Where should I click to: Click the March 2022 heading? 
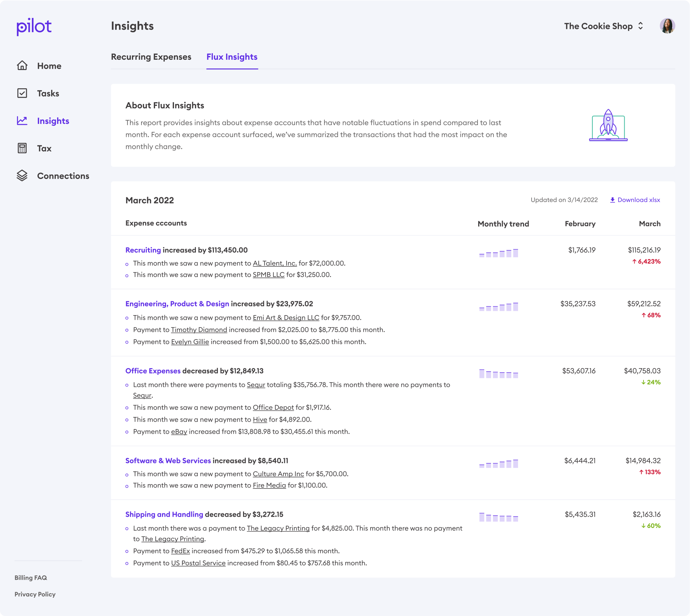tap(149, 200)
